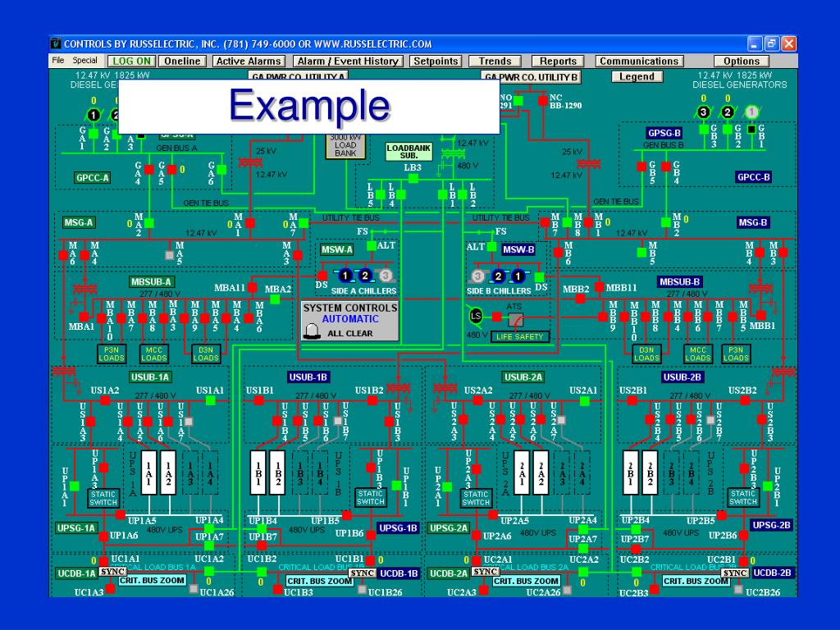Open Active Alarms screen
This screenshot has width=840, height=630.
point(249,61)
